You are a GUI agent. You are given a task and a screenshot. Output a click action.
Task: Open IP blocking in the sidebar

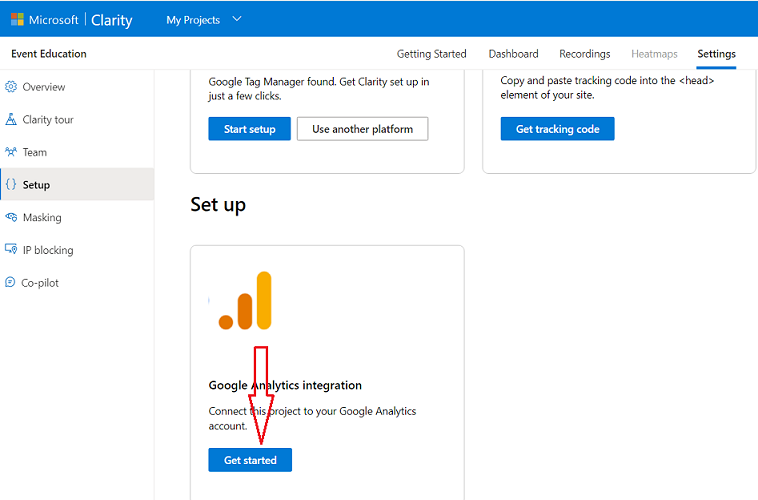point(77,250)
